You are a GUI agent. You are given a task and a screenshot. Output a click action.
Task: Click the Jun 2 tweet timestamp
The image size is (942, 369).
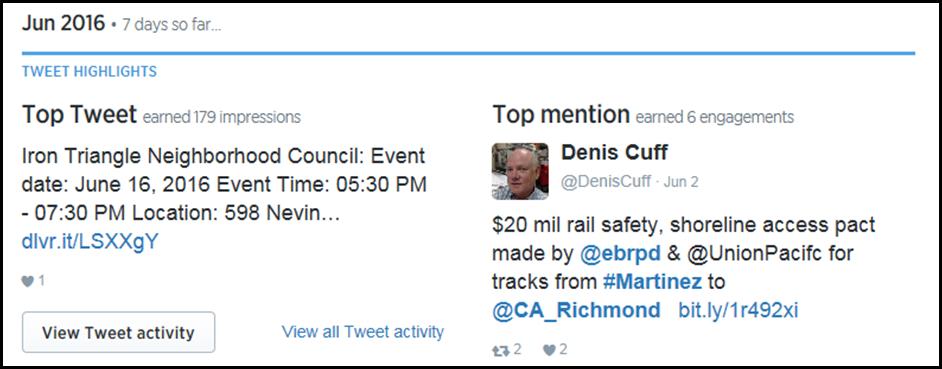(x=681, y=182)
